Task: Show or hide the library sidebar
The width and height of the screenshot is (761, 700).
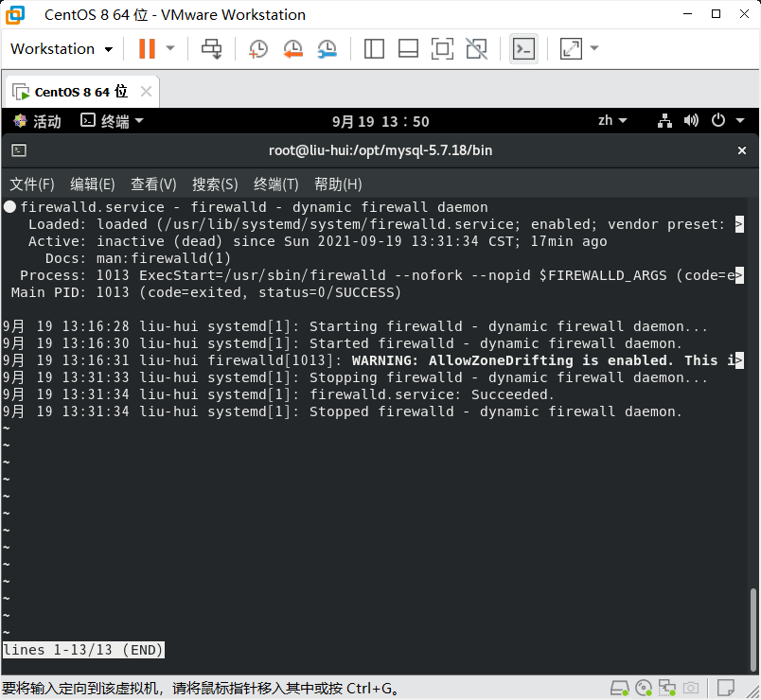Action: pos(374,48)
